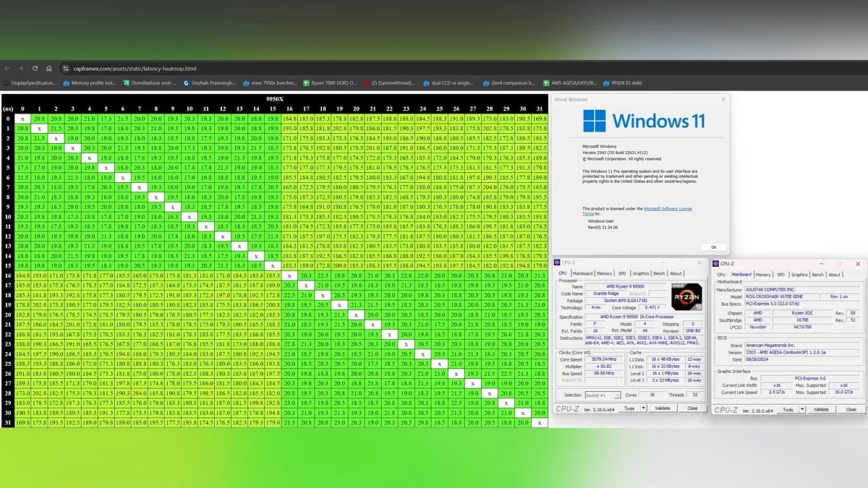Open the Ryzen 7000 DDR5 bookmark

[x=330, y=82]
